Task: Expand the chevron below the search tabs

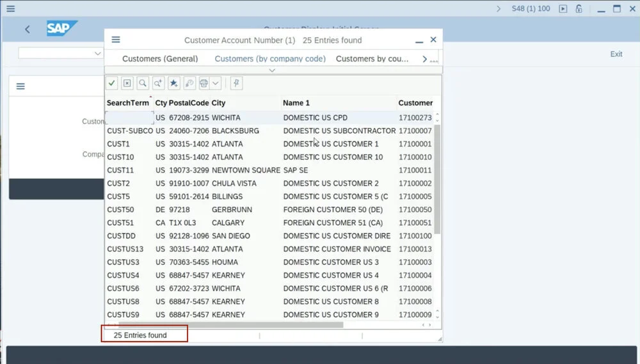Action: point(272,70)
